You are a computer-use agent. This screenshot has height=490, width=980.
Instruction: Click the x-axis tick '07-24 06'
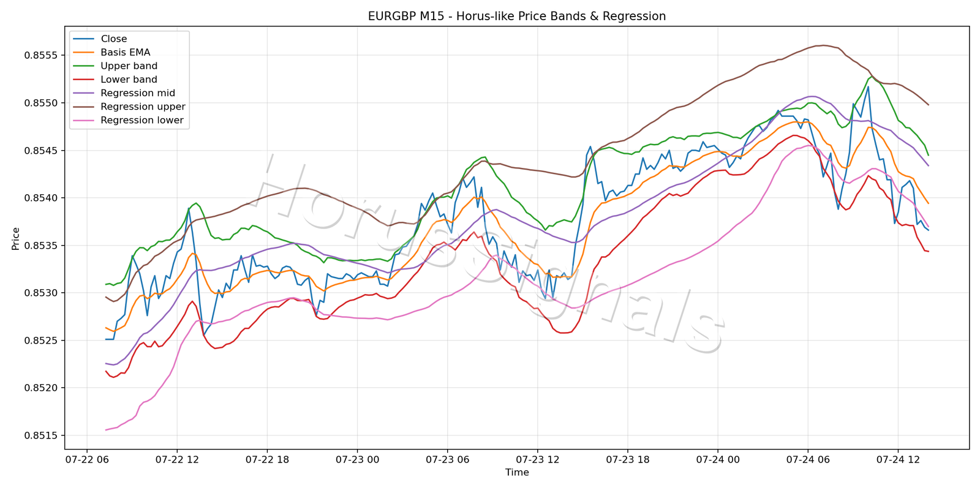coord(808,459)
